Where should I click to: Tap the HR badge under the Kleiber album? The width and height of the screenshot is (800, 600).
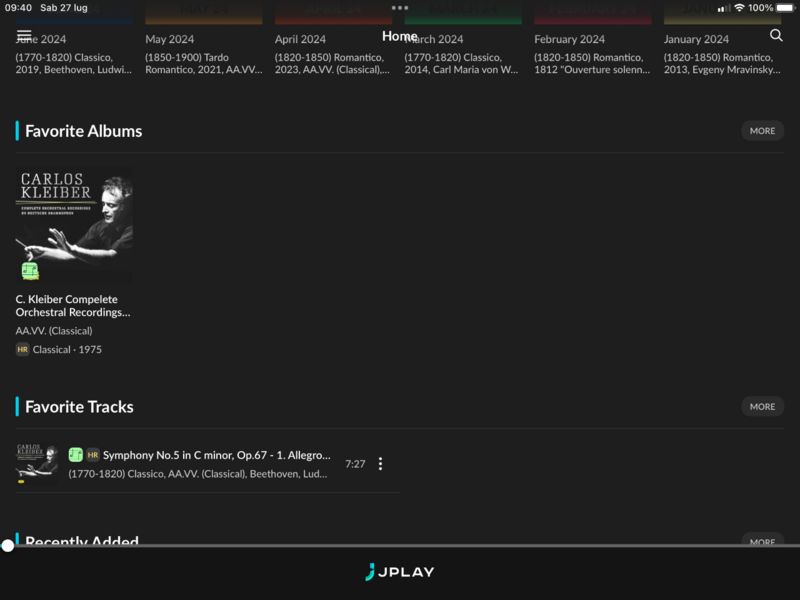coord(23,350)
